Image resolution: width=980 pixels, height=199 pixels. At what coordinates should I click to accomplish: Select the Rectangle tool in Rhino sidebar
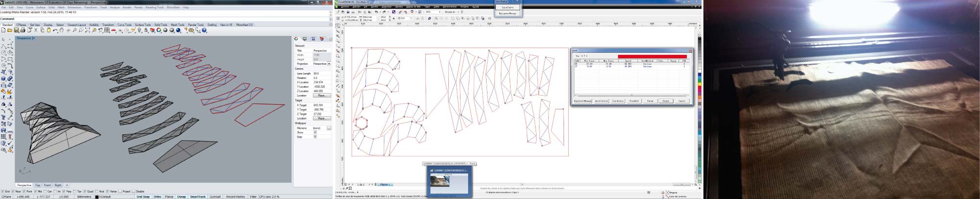10,59
